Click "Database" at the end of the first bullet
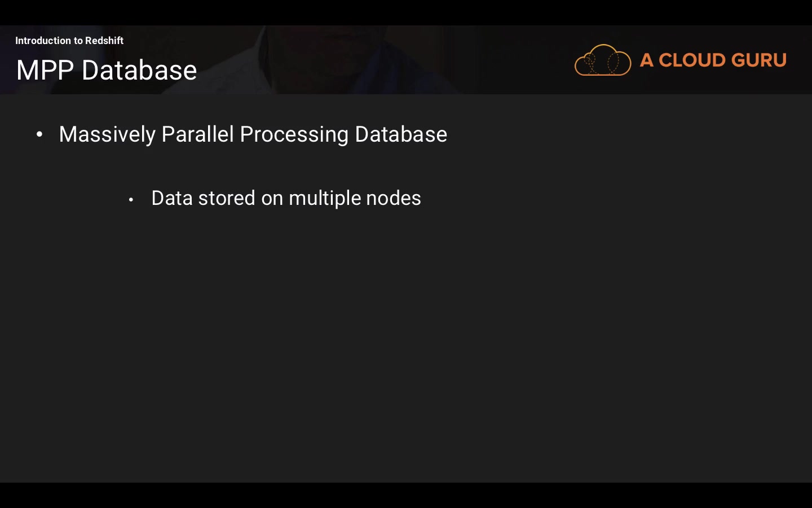The height and width of the screenshot is (508, 812). (401, 134)
